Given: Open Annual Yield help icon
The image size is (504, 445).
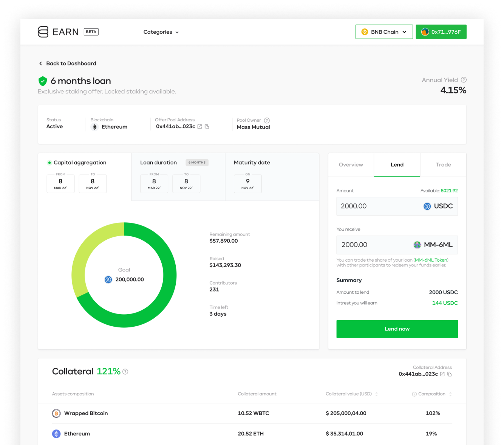Looking at the screenshot, I should [x=464, y=80].
